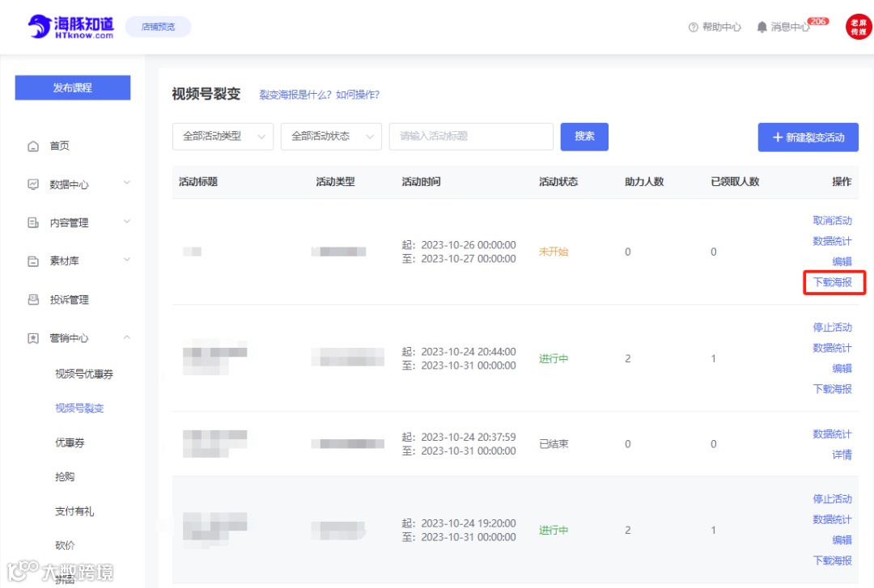Viewport: 874px width, 588px height.
Task: Click 数据统计 for the 19:20:00 activity
Action: 832,519
